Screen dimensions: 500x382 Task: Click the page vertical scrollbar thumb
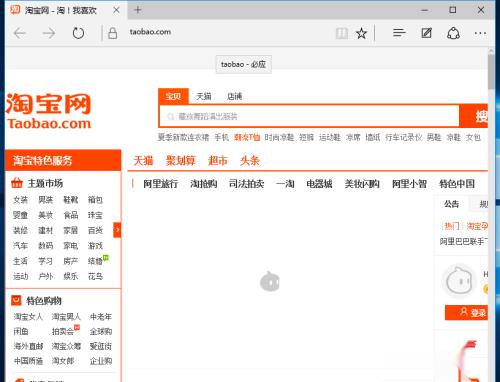pyautogui.click(x=491, y=72)
